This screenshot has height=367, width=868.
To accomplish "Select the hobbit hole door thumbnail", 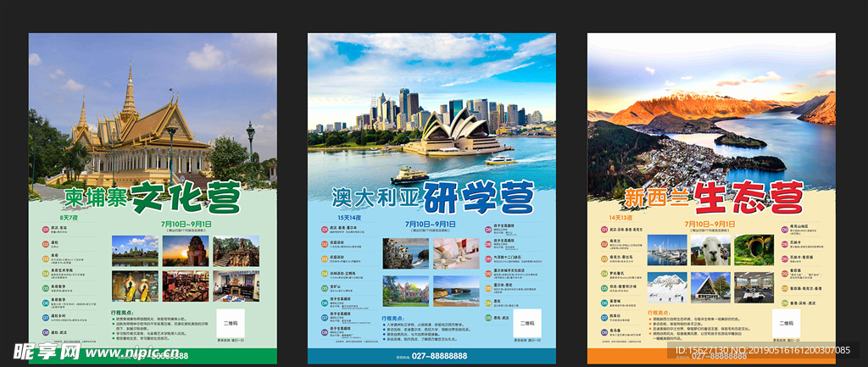I will pos(754,250).
